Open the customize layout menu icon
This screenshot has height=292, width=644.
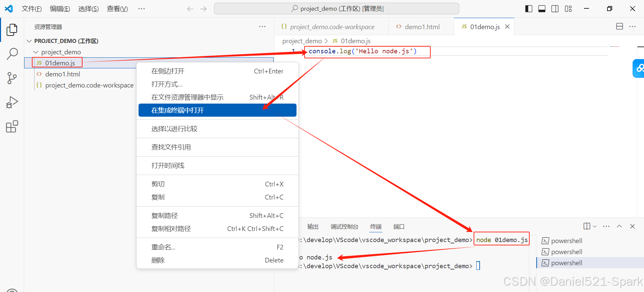pos(568,9)
